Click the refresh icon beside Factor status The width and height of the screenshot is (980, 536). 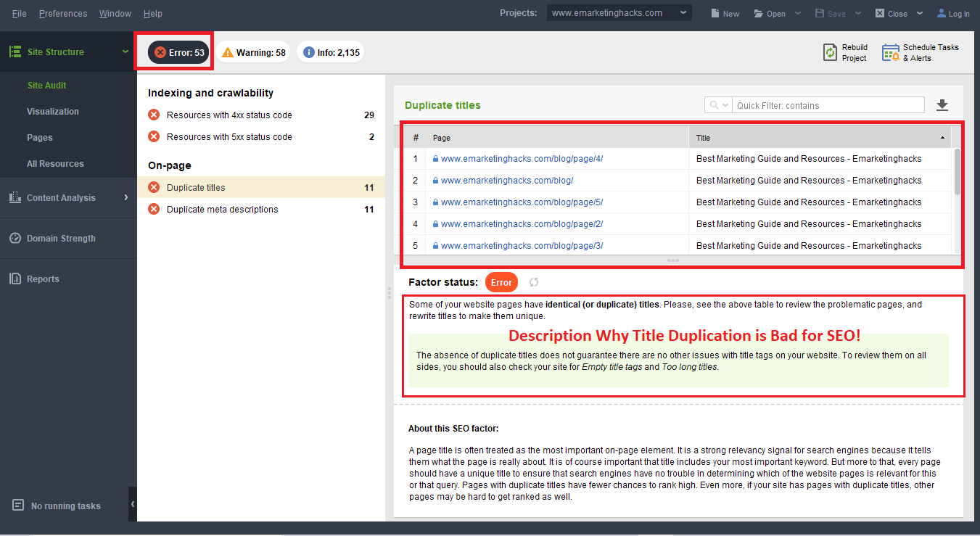(x=534, y=282)
